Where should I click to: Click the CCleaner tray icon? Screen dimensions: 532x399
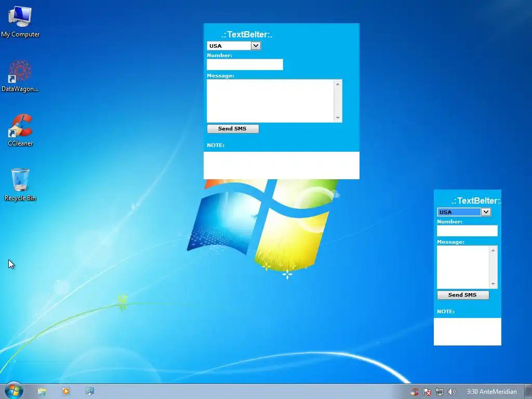(x=415, y=392)
